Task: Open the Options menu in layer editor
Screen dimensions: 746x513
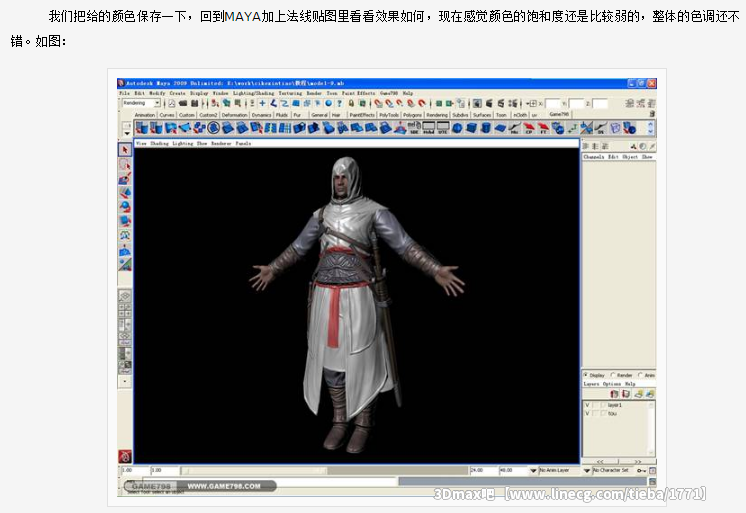Action: [612, 384]
